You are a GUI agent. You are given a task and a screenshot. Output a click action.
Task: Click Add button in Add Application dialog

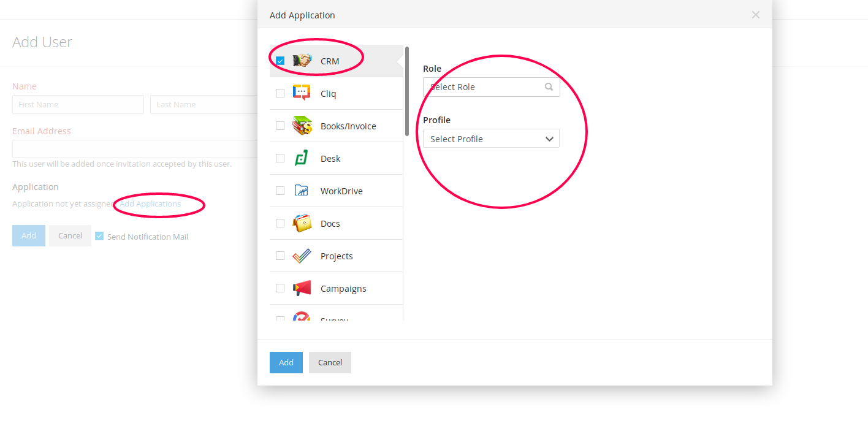[286, 362]
